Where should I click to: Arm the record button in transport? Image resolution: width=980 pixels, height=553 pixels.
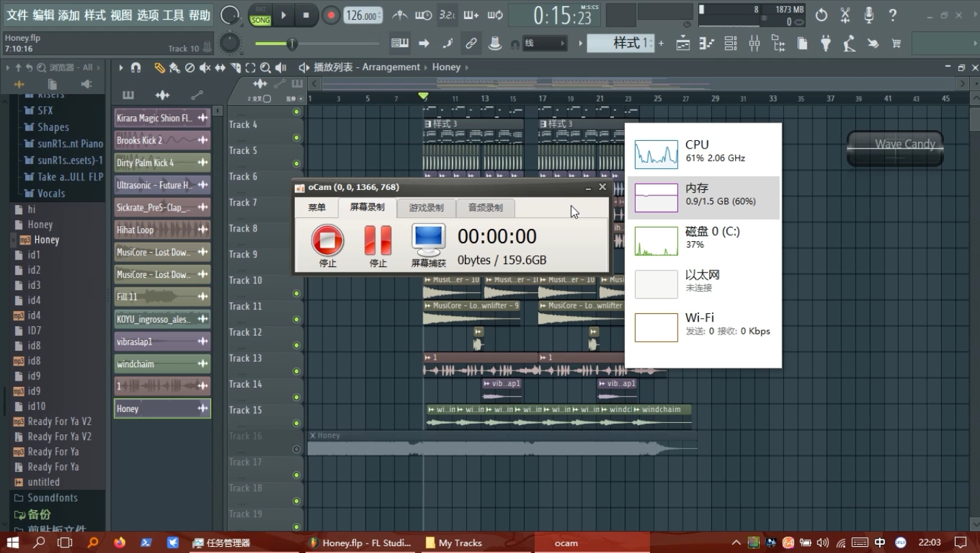tap(331, 15)
